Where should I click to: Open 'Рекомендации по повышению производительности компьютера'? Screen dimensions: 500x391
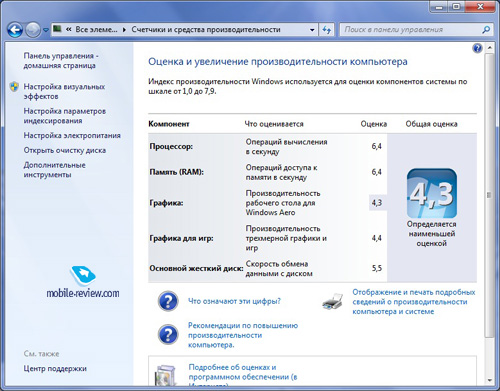[x=243, y=335]
